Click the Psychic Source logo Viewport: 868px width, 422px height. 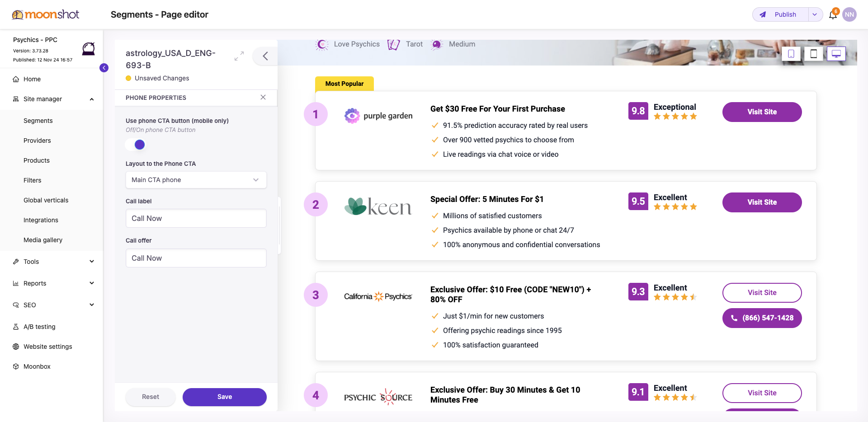pyautogui.click(x=378, y=397)
